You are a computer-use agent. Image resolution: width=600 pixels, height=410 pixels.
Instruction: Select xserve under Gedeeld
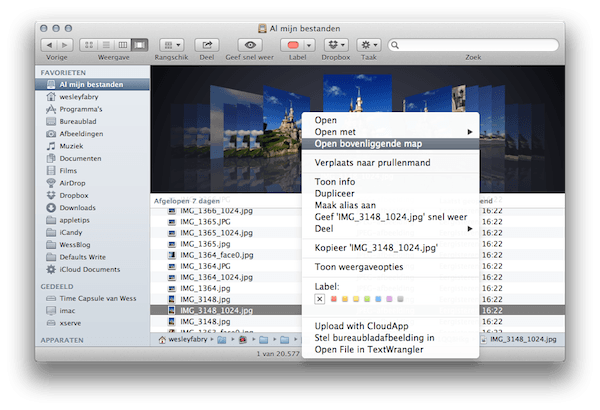pyautogui.click(x=92, y=323)
